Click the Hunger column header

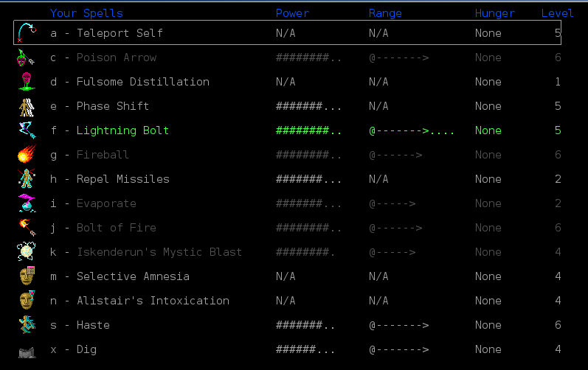494,13
